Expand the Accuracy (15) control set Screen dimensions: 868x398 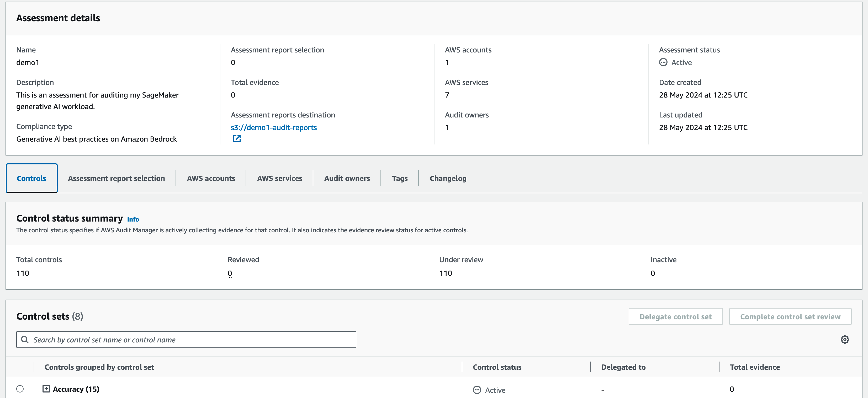(x=46, y=389)
